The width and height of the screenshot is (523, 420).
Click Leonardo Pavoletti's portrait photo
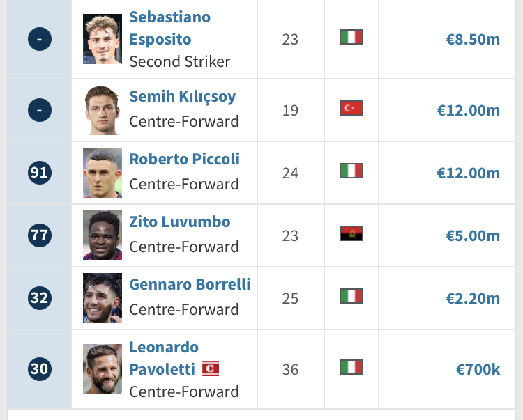point(103,369)
